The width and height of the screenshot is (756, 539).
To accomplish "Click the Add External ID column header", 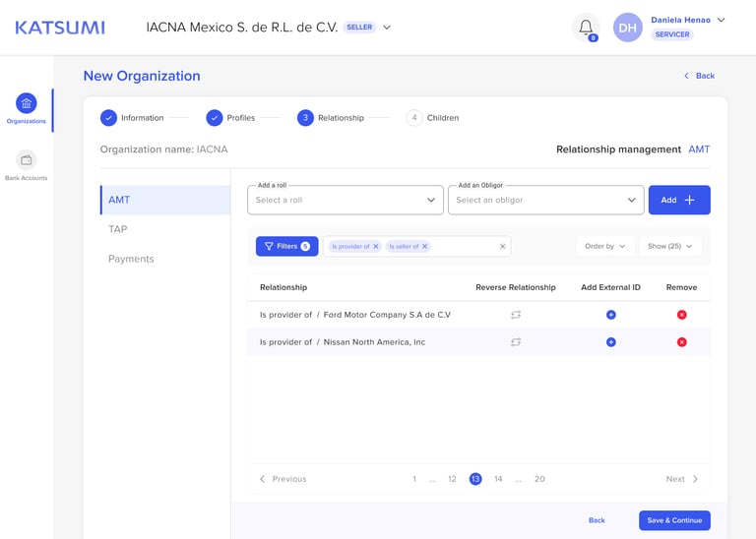I will pos(610,287).
